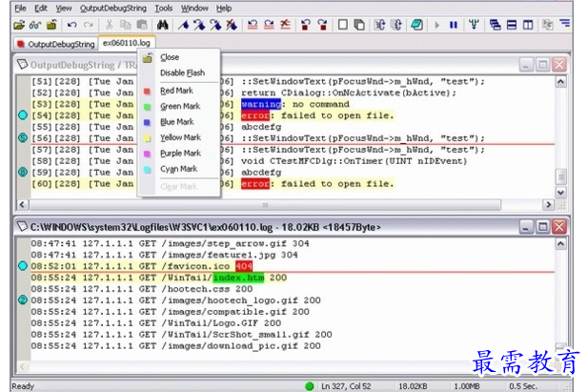The image size is (588, 392).
Task: Select Cyan Mark in the context menu
Action: tap(178, 169)
